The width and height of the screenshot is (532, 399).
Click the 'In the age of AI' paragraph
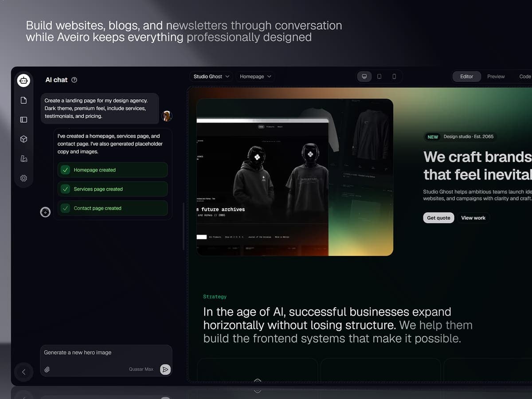[x=338, y=325]
